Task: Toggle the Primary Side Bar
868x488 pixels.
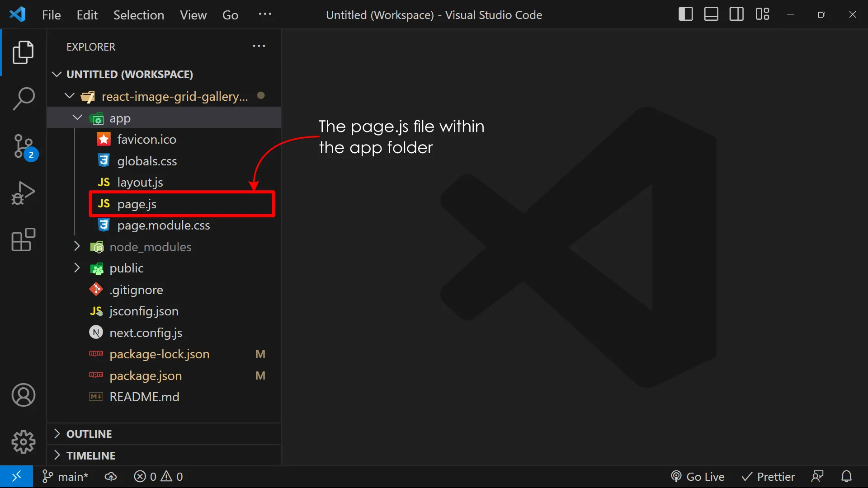Action: [685, 14]
